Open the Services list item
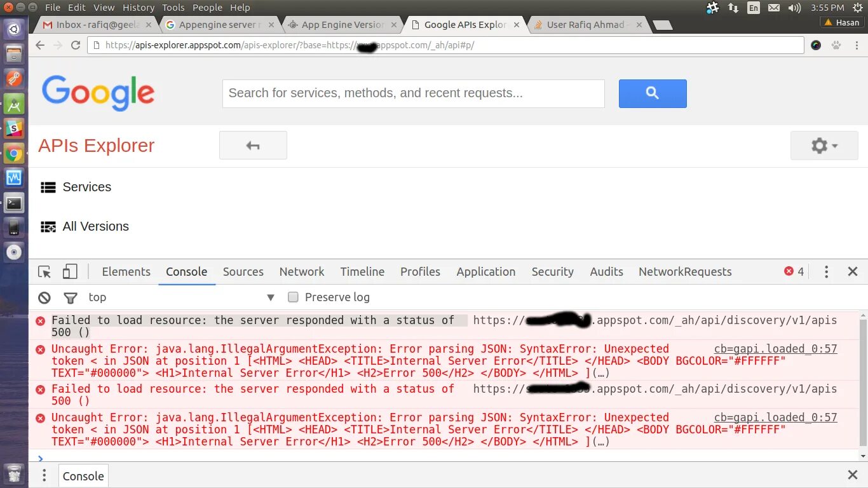Viewport: 868px width, 488px height. point(76,187)
